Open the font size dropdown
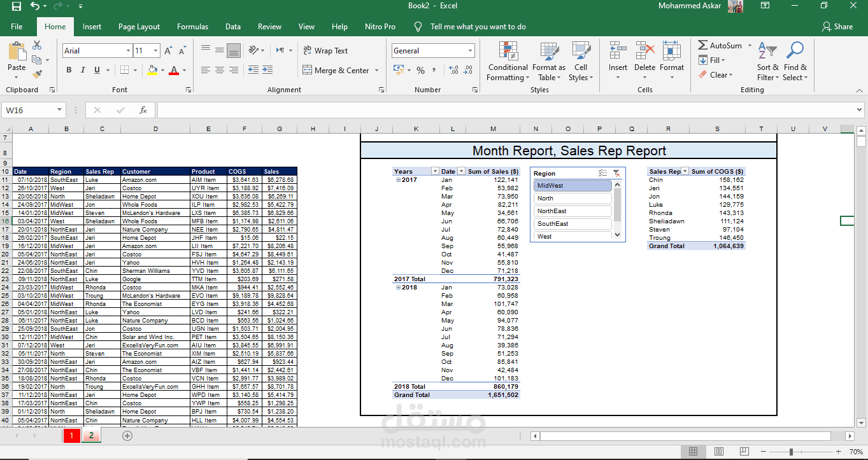 155,51
